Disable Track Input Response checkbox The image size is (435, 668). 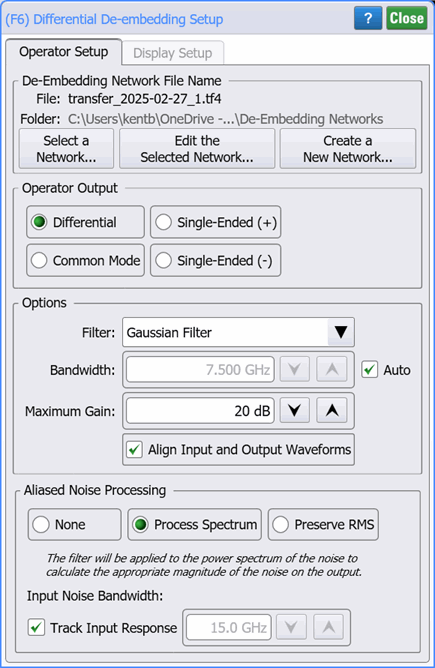36,628
